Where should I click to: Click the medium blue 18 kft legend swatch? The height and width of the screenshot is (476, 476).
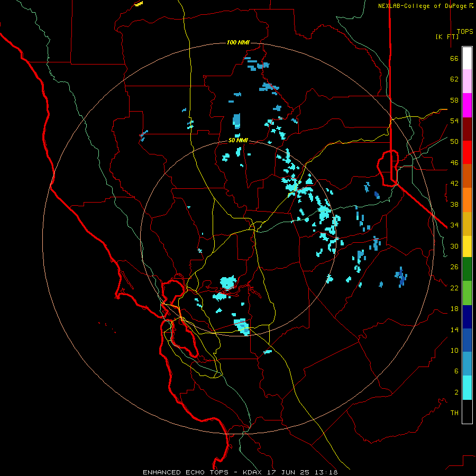pos(467,340)
